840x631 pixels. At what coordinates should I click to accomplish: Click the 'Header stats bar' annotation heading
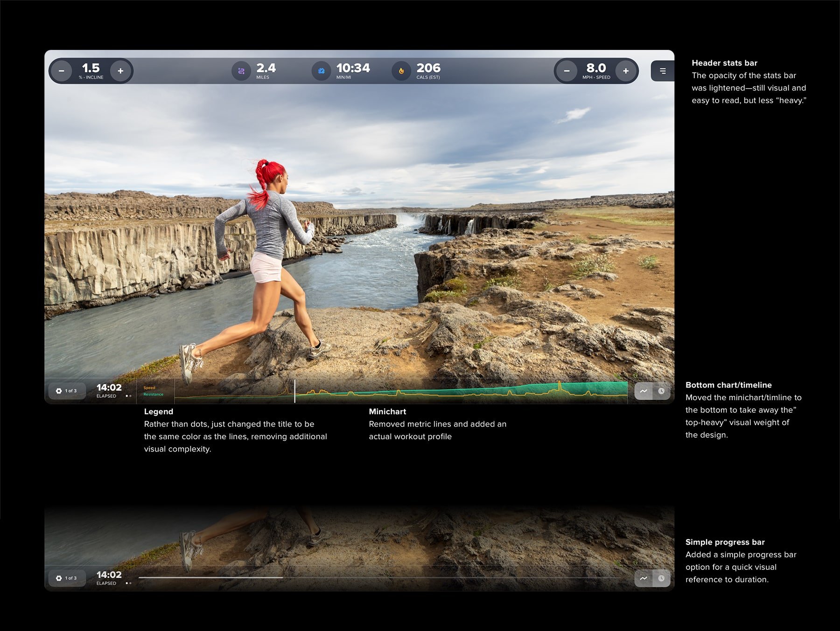coord(724,63)
